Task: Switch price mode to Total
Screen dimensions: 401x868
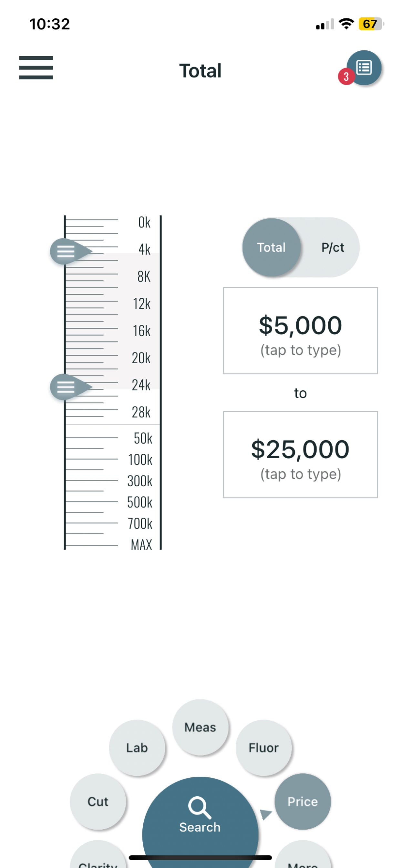Action: click(x=271, y=247)
